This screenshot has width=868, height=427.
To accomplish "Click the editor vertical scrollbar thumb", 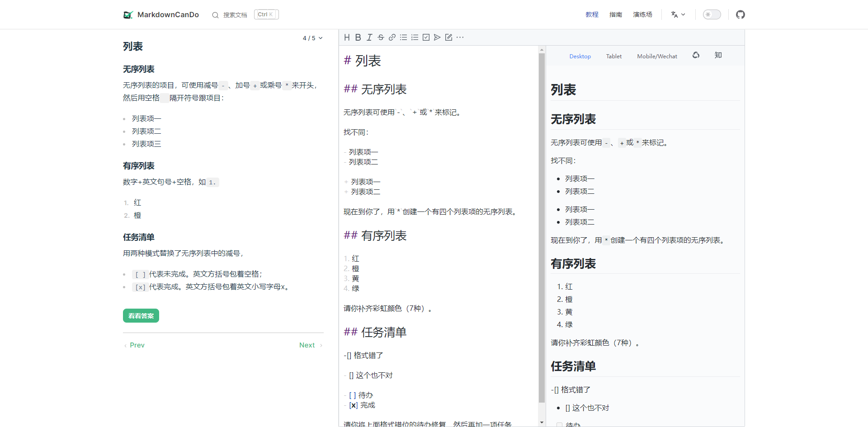I will [x=542, y=228].
